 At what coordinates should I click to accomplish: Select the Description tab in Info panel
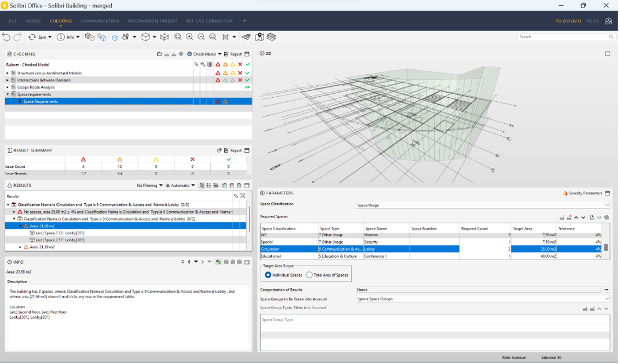(x=17, y=282)
